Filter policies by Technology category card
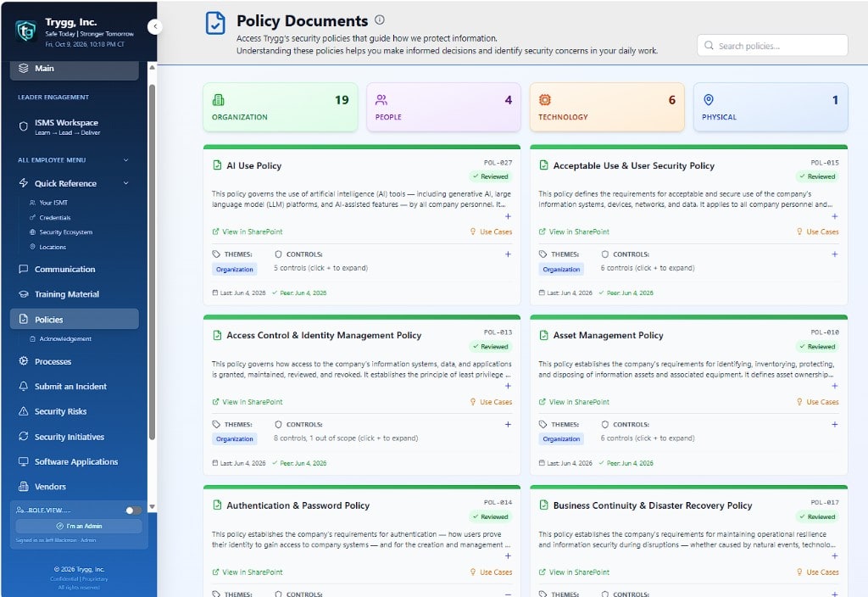868x597 pixels. coord(607,108)
